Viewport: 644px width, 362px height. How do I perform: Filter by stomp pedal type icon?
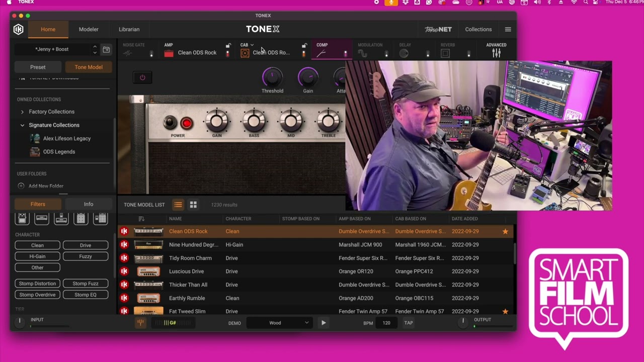click(x=22, y=219)
